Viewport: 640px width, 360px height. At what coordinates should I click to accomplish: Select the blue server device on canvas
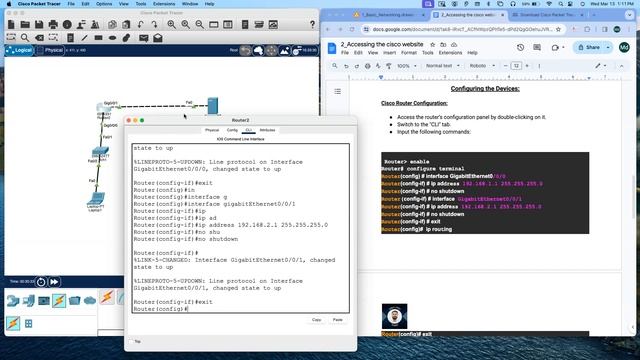pos(213,106)
